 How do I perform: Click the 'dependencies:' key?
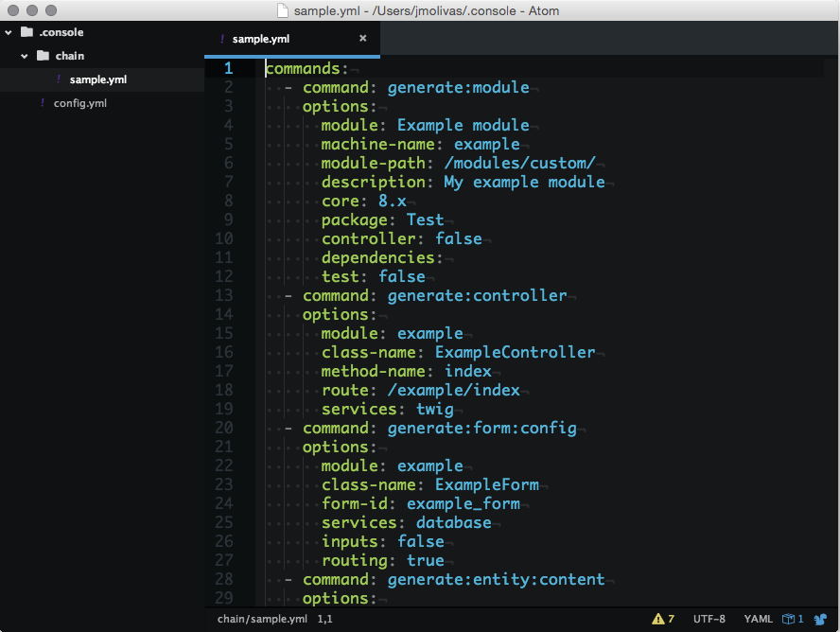click(x=382, y=258)
